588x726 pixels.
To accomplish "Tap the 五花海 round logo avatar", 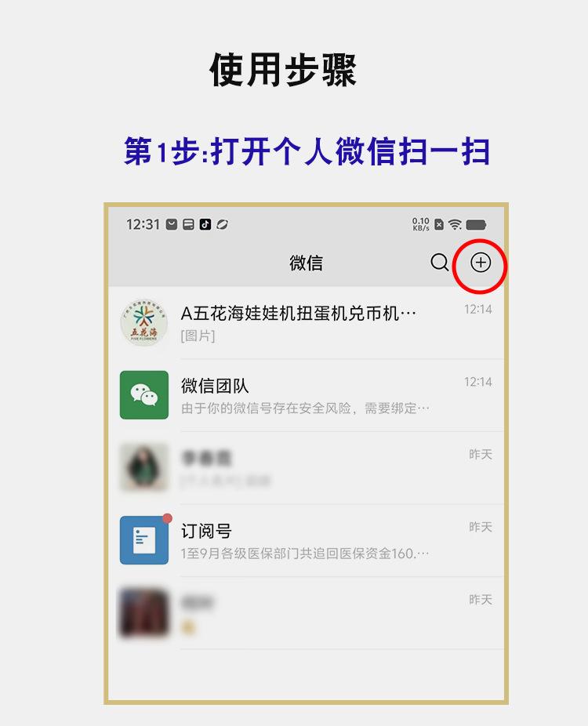I will (x=144, y=322).
